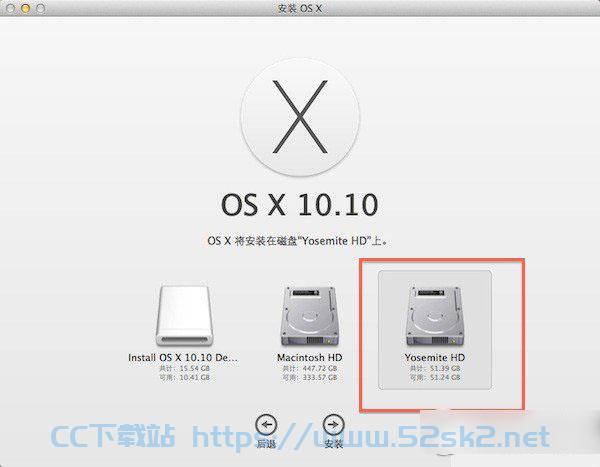
Task: Click the 安装 OS X window title
Action: 300,8
